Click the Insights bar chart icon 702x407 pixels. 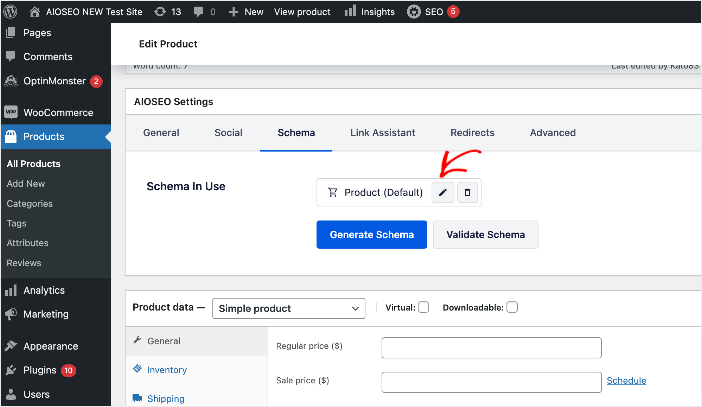pyautogui.click(x=350, y=11)
